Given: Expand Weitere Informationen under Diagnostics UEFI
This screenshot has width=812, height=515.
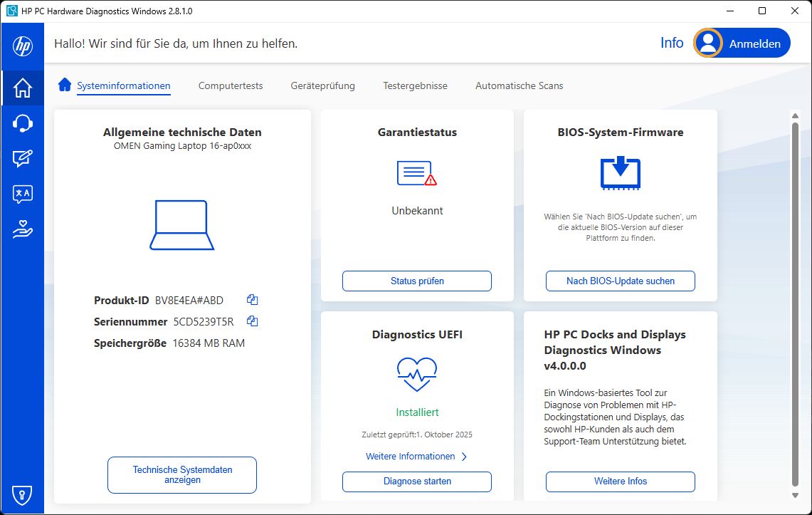Looking at the screenshot, I should coord(416,457).
